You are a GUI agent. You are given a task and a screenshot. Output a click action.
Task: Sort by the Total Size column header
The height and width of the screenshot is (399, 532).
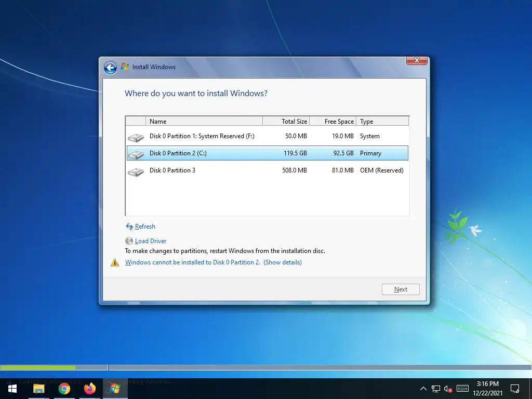pos(286,121)
